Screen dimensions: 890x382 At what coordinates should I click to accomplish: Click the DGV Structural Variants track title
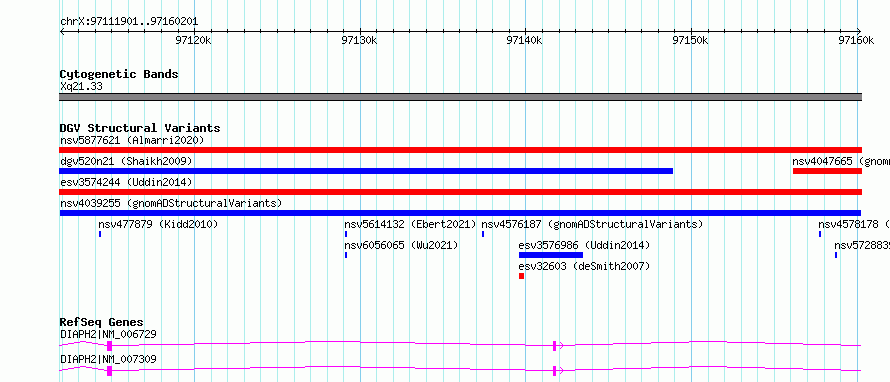point(140,128)
